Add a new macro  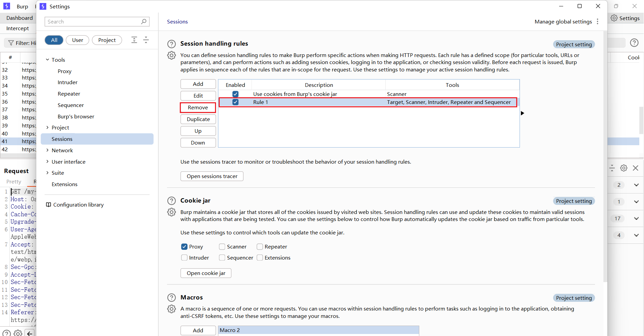(x=198, y=331)
